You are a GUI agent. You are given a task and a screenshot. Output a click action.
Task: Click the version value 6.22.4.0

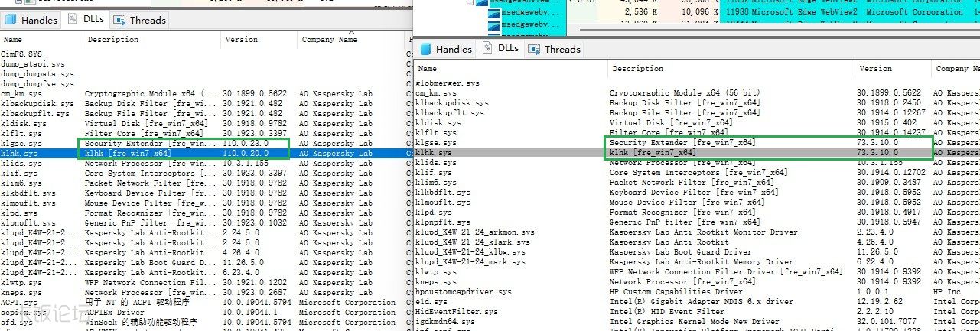876,261
